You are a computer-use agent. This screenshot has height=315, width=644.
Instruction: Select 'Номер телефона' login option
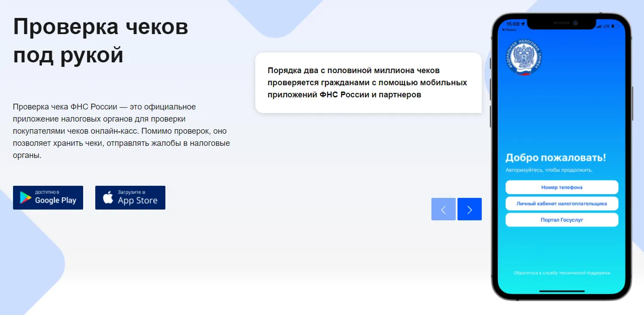tap(562, 187)
